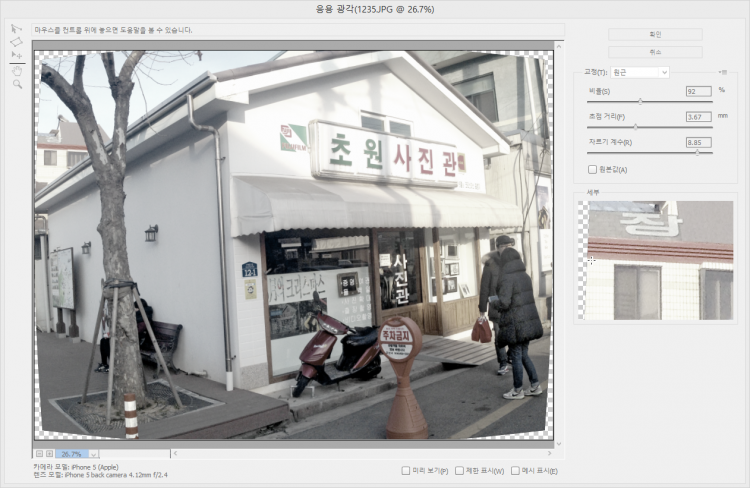This screenshot has height=488, width=750.
Task: Select the Move tool in toolbar
Action: (x=16, y=57)
